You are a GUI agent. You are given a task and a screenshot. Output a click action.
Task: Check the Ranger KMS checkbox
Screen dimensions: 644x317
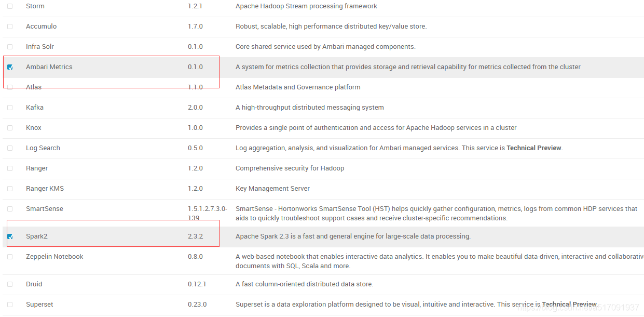[x=10, y=189]
